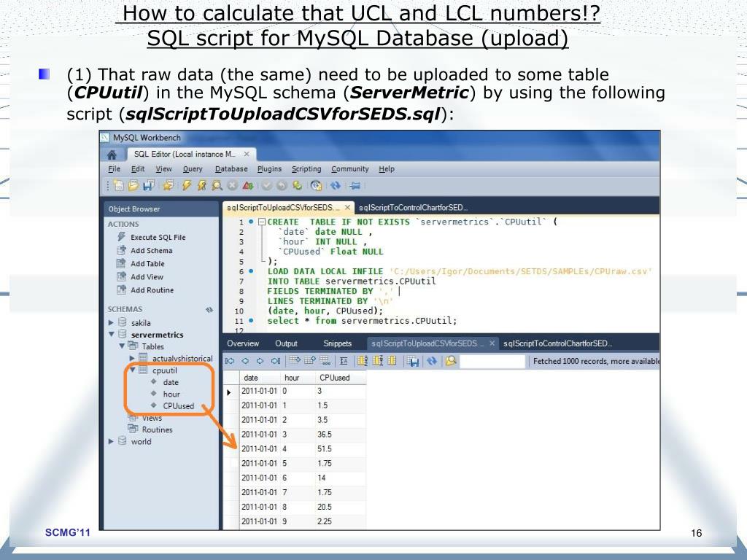747x560 pixels.
Task: Click the plain yellow columns icon
Action: 392,360
